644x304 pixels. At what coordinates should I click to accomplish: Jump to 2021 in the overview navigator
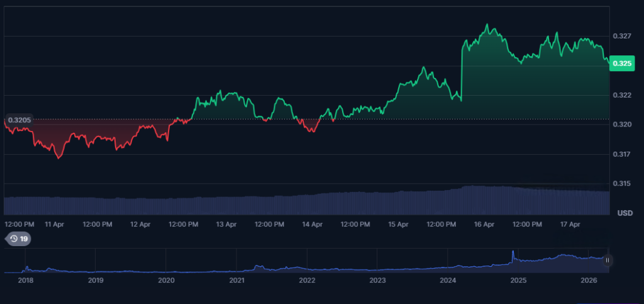(236, 280)
